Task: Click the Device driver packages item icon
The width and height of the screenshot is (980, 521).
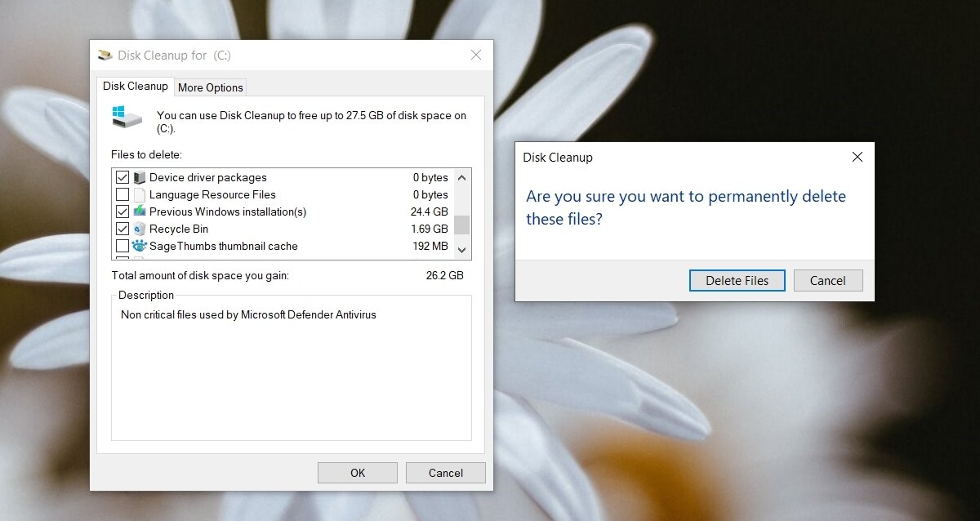Action: pyautogui.click(x=139, y=177)
